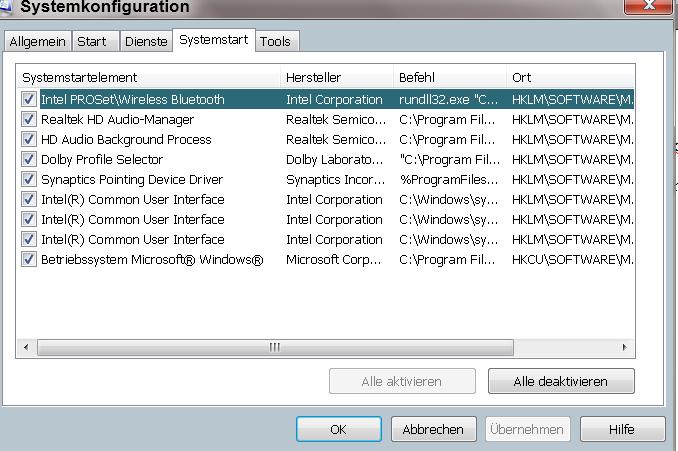Click horizontal scrollbar right arrow

(624, 347)
